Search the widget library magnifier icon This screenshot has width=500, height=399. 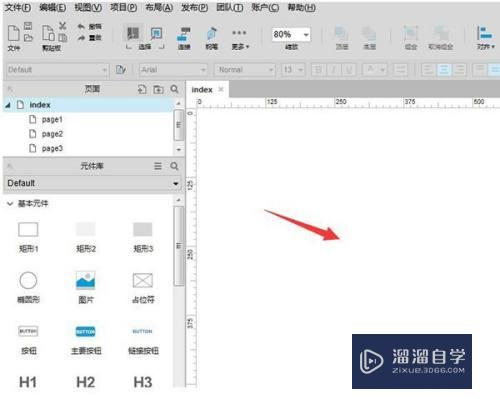pyautogui.click(x=174, y=166)
